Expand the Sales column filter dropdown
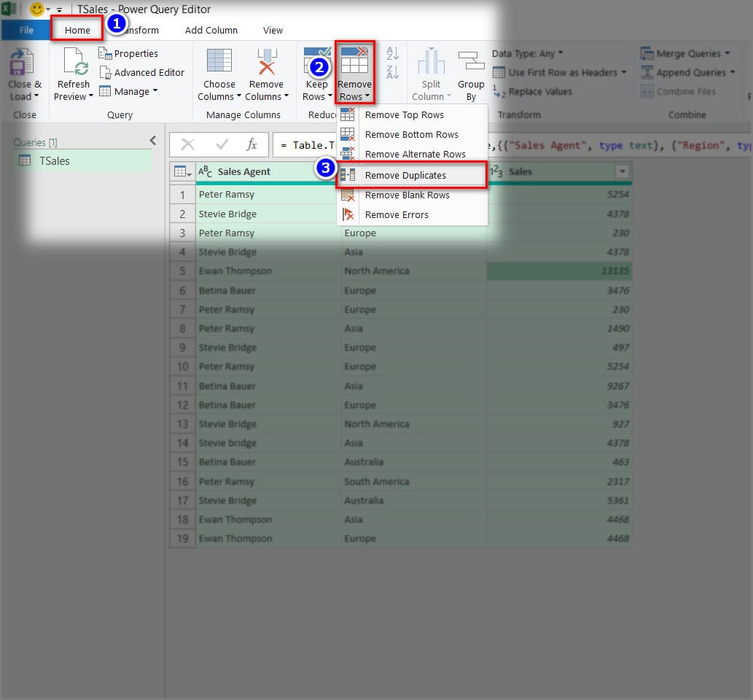This screenshot has width=753, height=700. (x=622, y=171)
